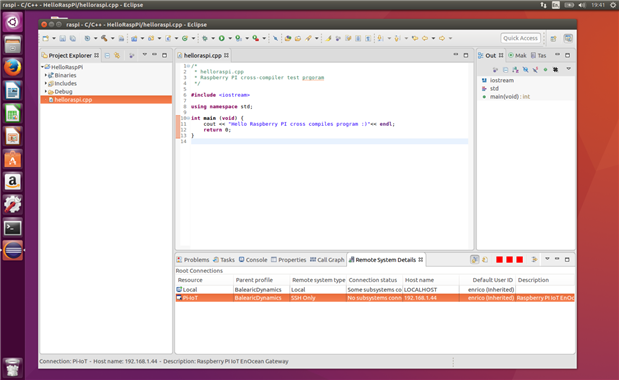Open the Project Explorer view menu arrow

pyautogui.click(x=144, y=55)
